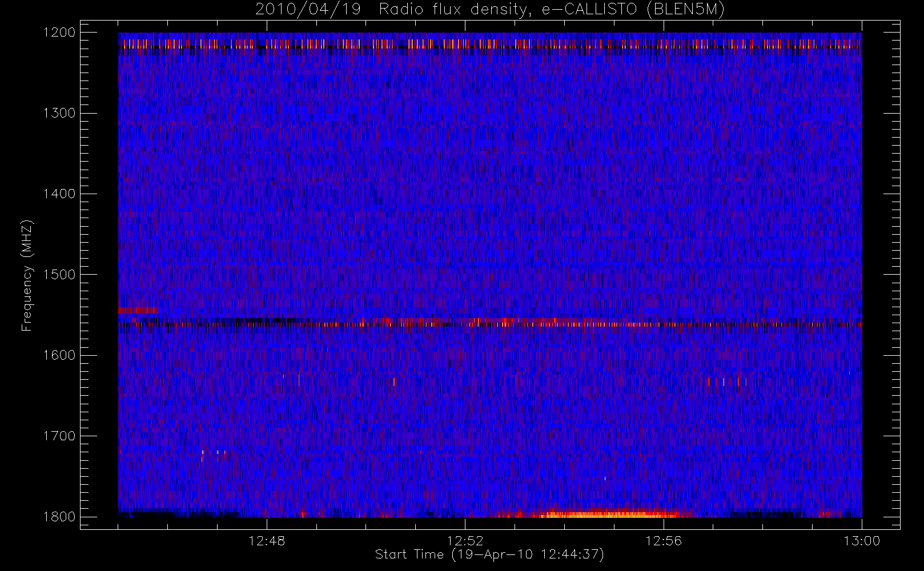Select the 1700 frequency tick label
The image size is (924, 571).
(59, 436)
